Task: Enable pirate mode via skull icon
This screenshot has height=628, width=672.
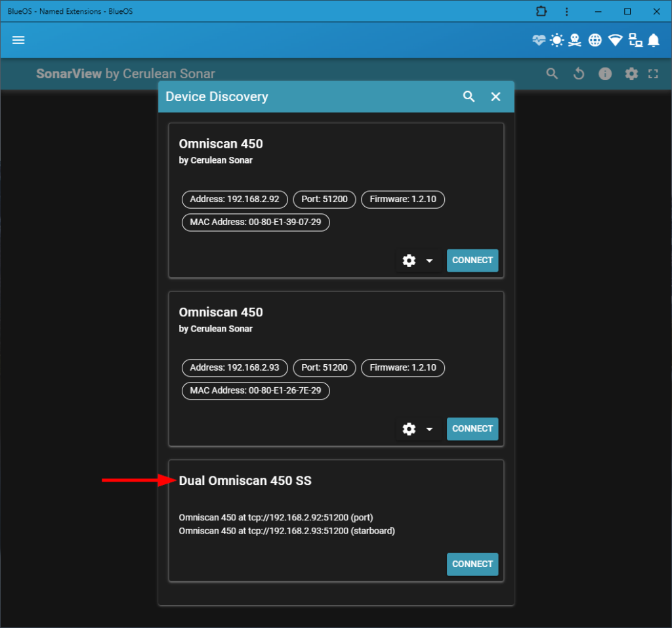Action: click(x=575, y=40)
